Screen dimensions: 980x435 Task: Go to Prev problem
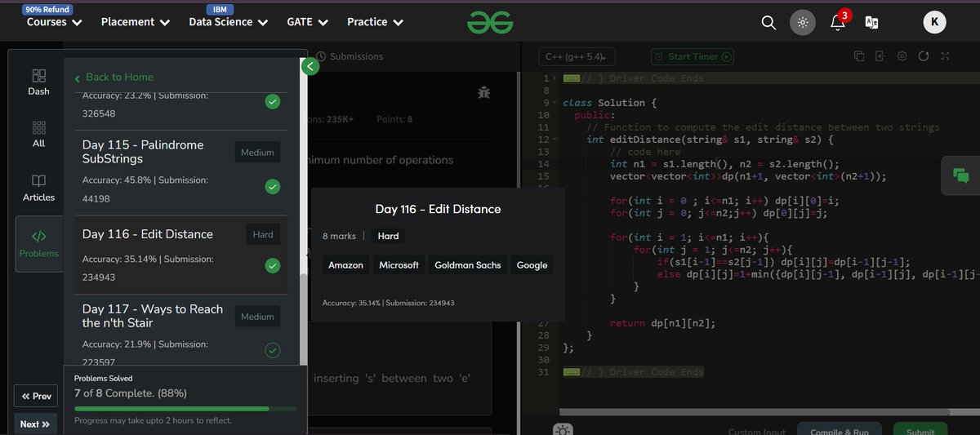(37, 397)
